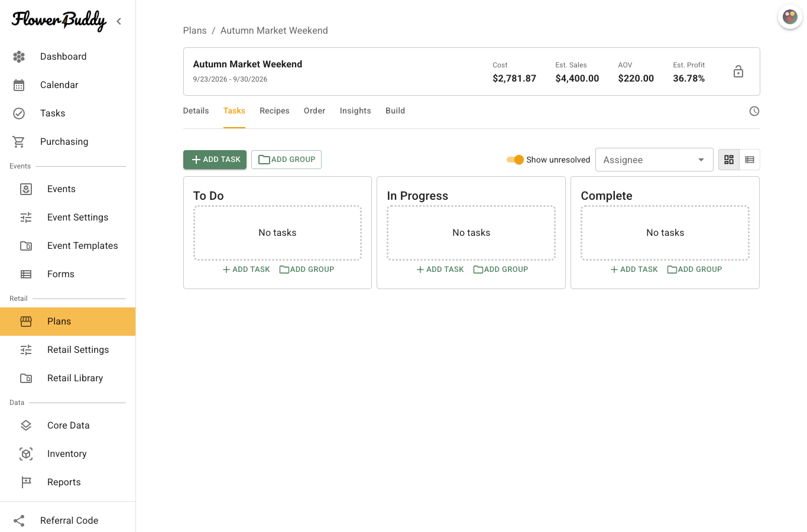Click the green ADD TASK button
Image resolution: width=807 pixels, height=532 pixels.
[x=215, y=160]
